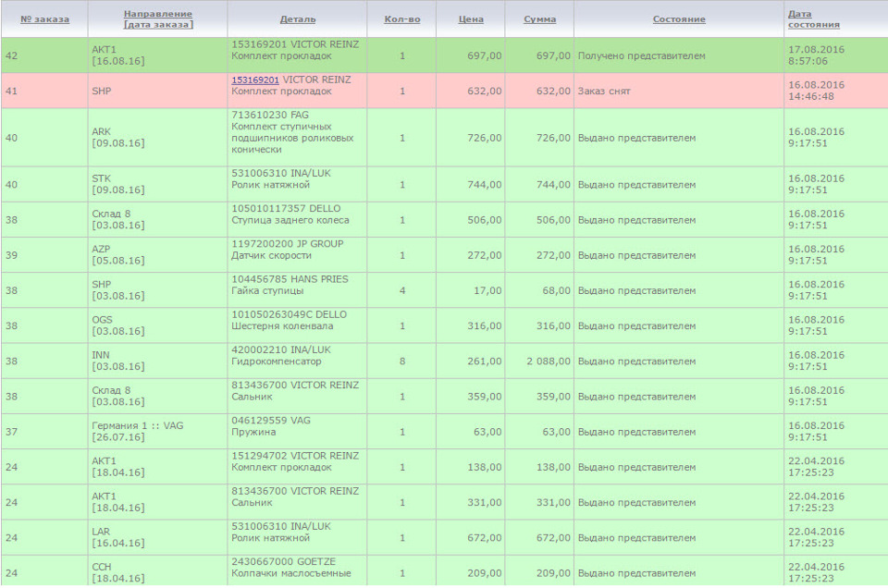Sort table by Состояние header
Image resolution: width=888 pixels, height=588 pixels.
click(679, 19)
